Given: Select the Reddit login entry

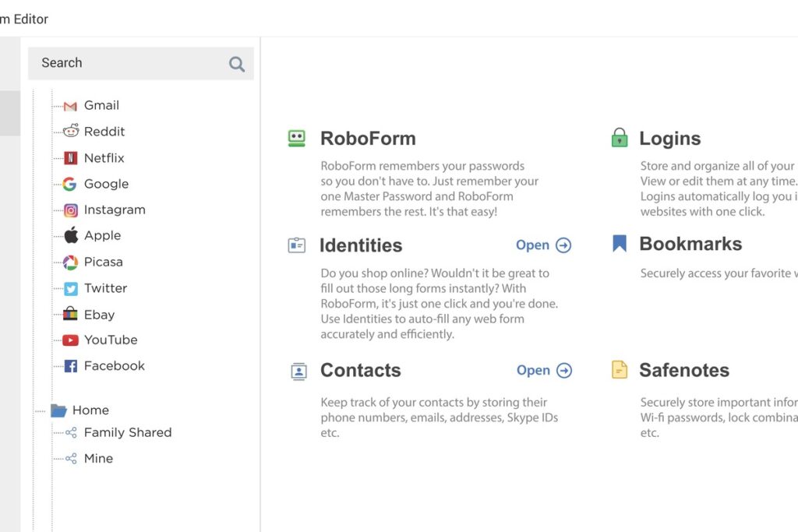Looking at the screenshot, I should (104, 131).
